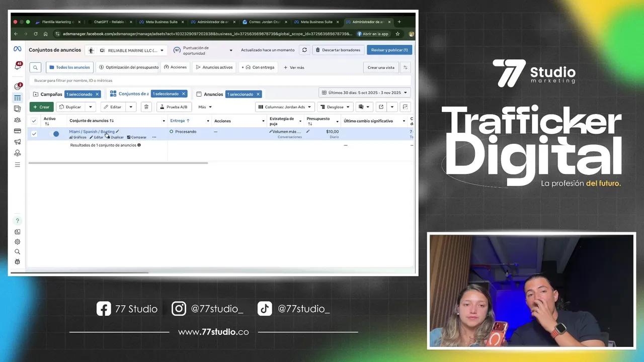The height and width of the screenshot is (362, 644).
Task: Open the Help question mark icon
Action: [18, 221]
